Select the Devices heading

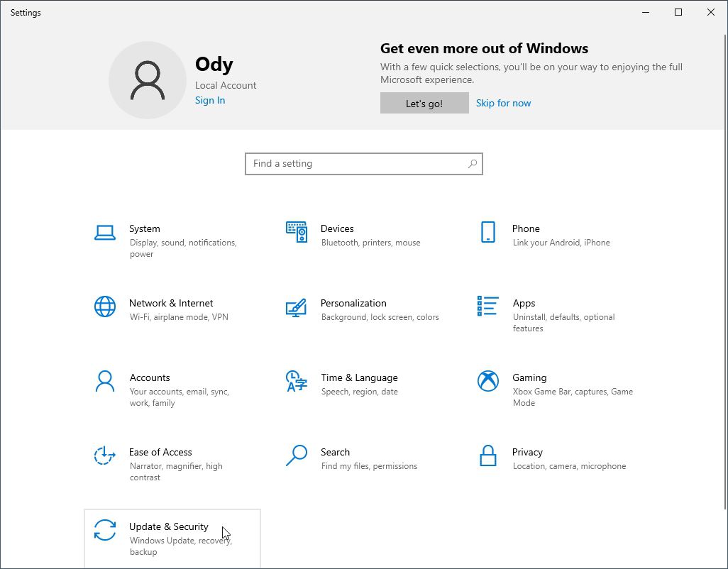tap(337, 229)
